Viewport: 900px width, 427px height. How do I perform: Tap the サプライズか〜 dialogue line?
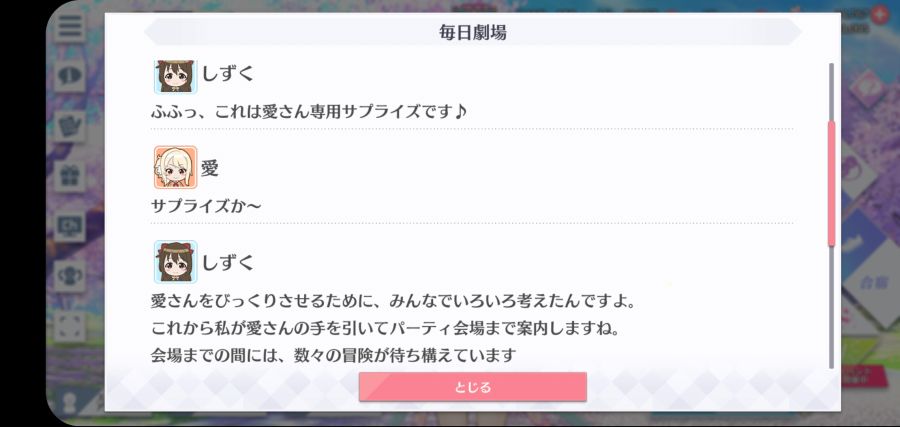(x=206, y=206)
